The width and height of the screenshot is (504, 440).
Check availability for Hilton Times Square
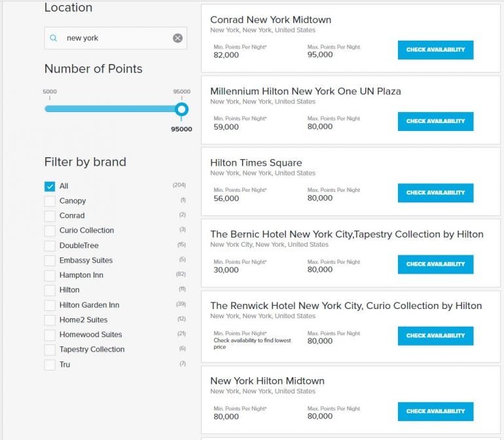pos(435,192)
